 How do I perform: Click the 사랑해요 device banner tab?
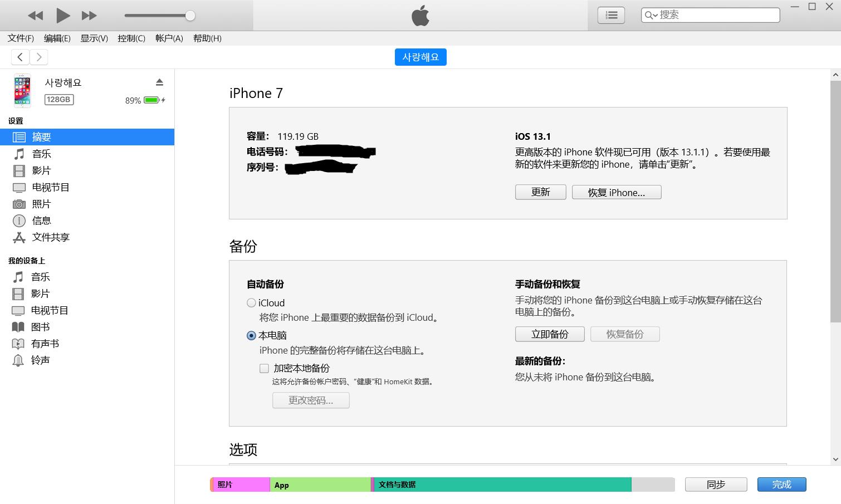coord(420,57)
